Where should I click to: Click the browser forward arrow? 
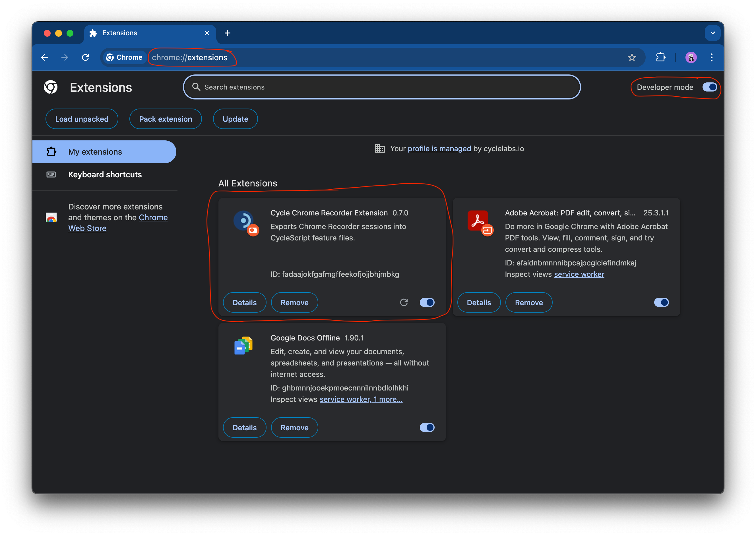pyautogui.click(x=65, y=57)
